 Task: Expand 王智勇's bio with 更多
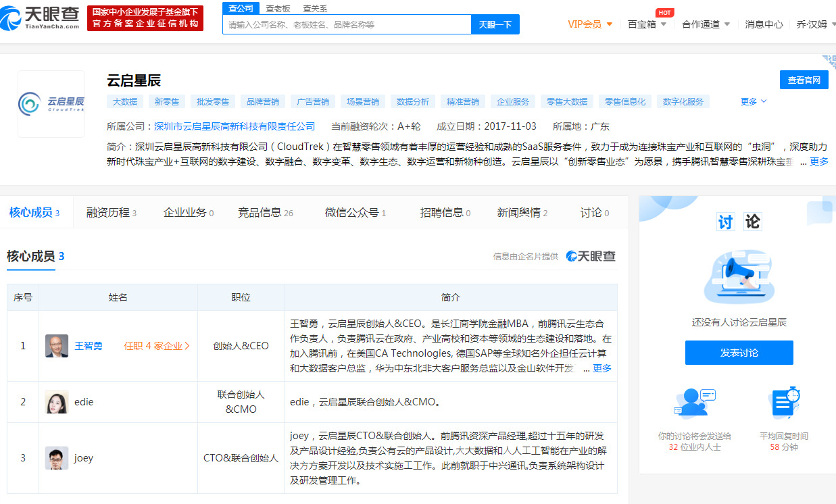point(602,368)
